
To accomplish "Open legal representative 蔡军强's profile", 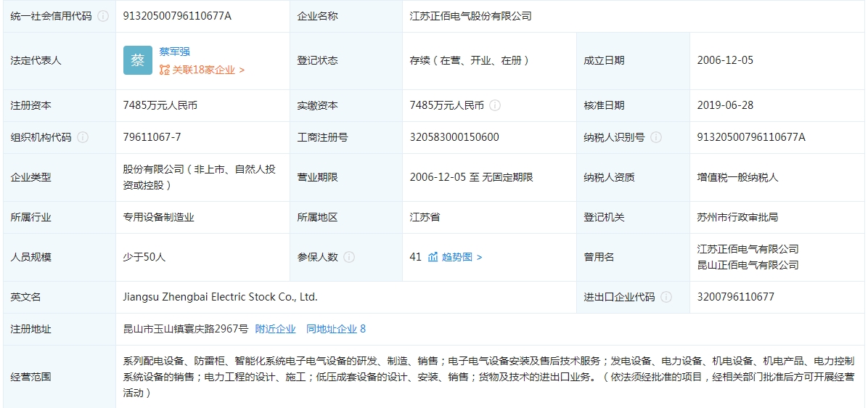I will pos(175,52).
